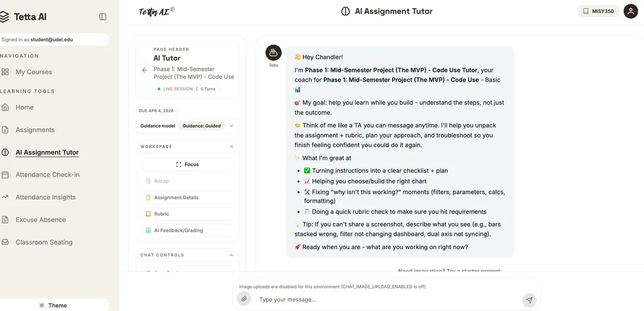
Task: Click Excuse Absence file icon
Action: click(x=5, y=220)
